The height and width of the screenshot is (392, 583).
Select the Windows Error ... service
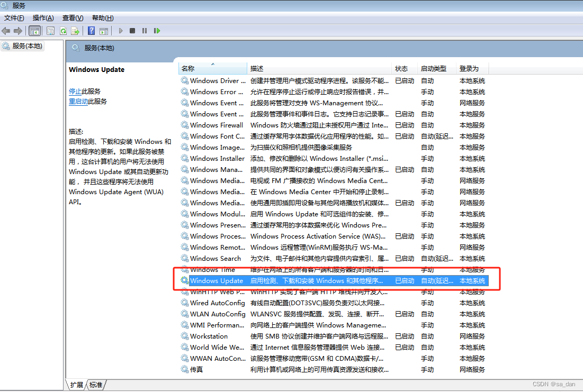(334, 92)
